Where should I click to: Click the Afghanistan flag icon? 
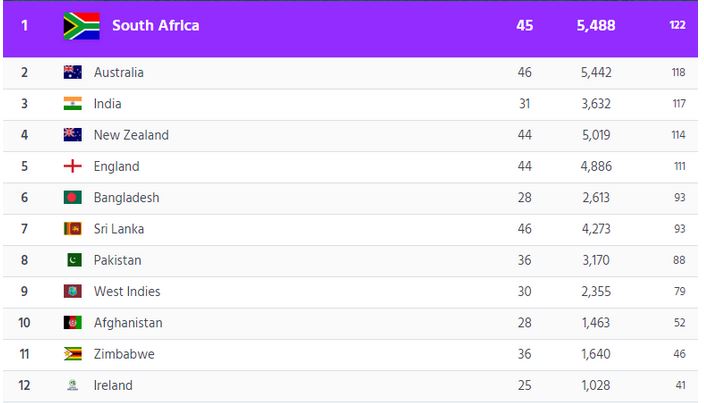[72, 323]
